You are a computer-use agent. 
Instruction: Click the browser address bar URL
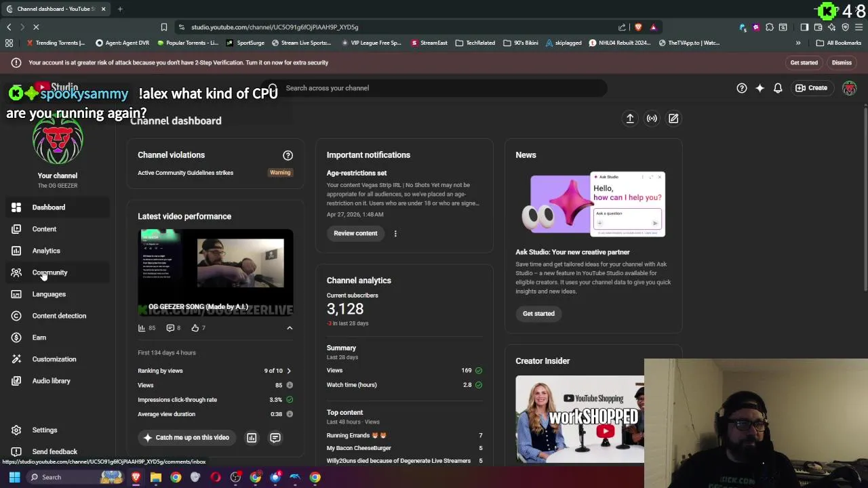(x=275, y=27)
